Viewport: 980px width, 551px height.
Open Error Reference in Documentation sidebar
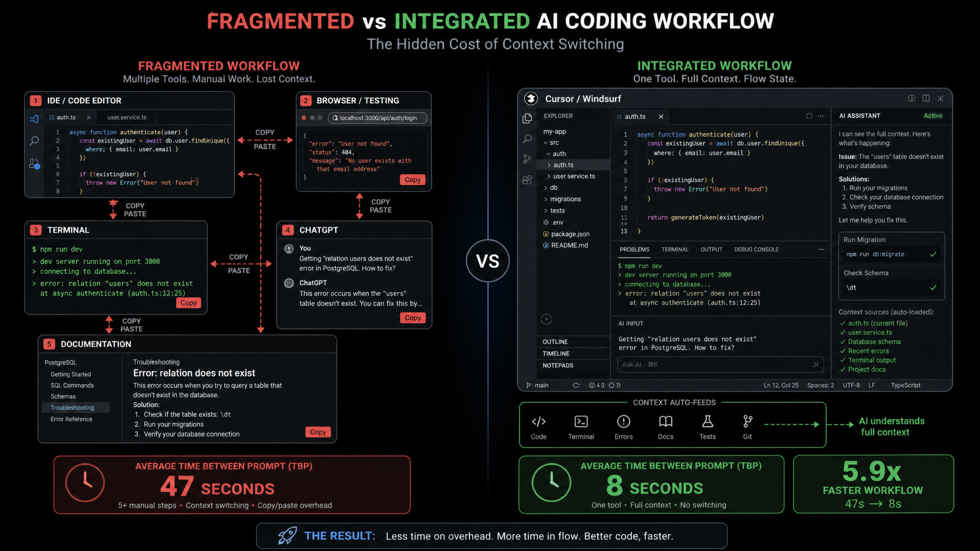pyautogui.click(x=71, y=419)
